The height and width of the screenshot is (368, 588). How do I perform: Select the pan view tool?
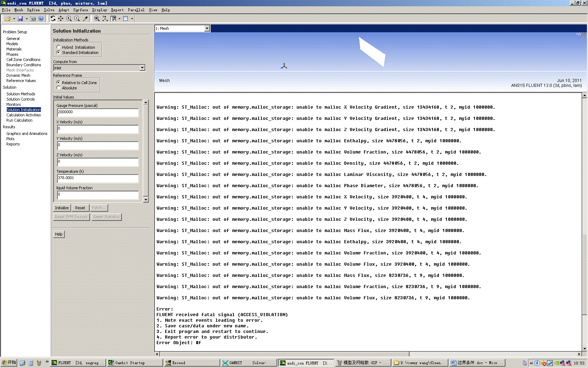[x=61, y=19]
